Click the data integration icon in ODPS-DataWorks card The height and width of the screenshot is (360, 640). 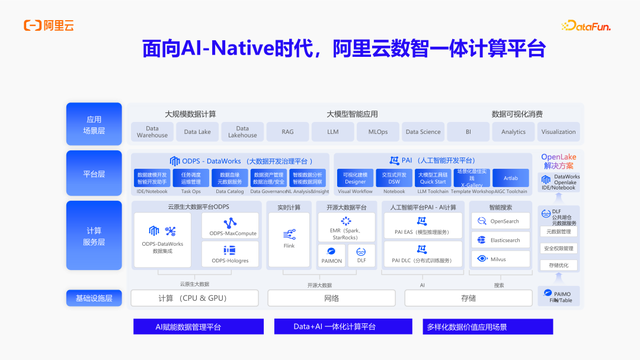pos(170,231)
